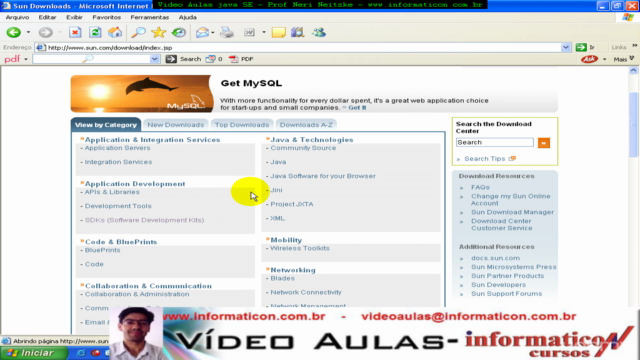Open the Search magnifier tool
The height and width of the screenshot is (360, 640).
click(139, 32)
